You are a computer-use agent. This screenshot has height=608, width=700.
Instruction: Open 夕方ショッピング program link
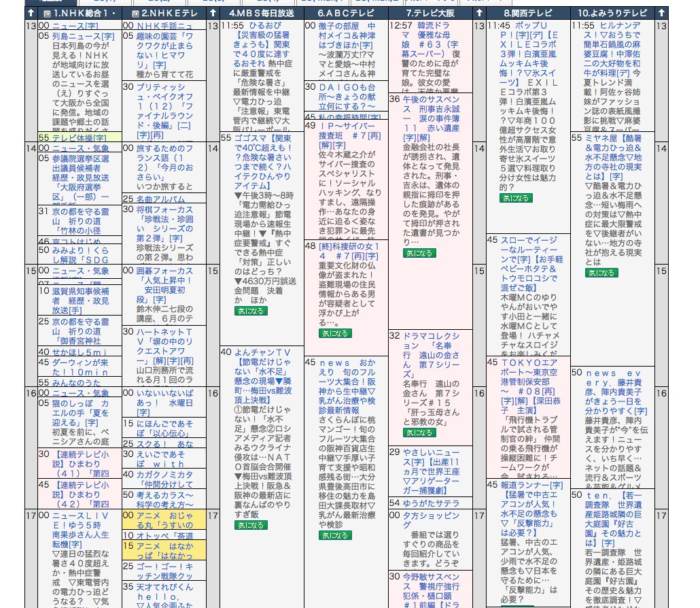tap(432, 520)
